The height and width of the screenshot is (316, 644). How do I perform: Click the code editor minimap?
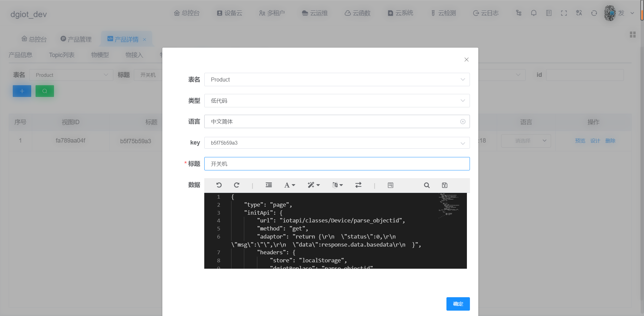tap(449, 205)
